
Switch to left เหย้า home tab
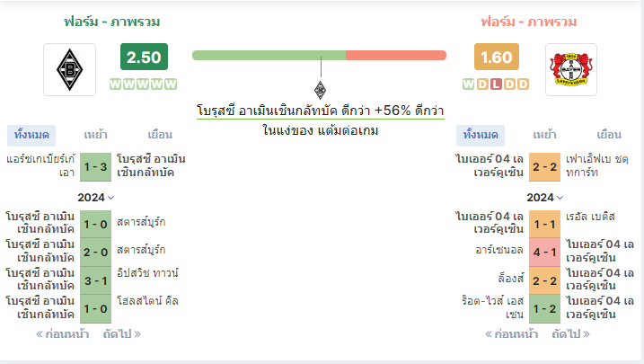[96, 135]
